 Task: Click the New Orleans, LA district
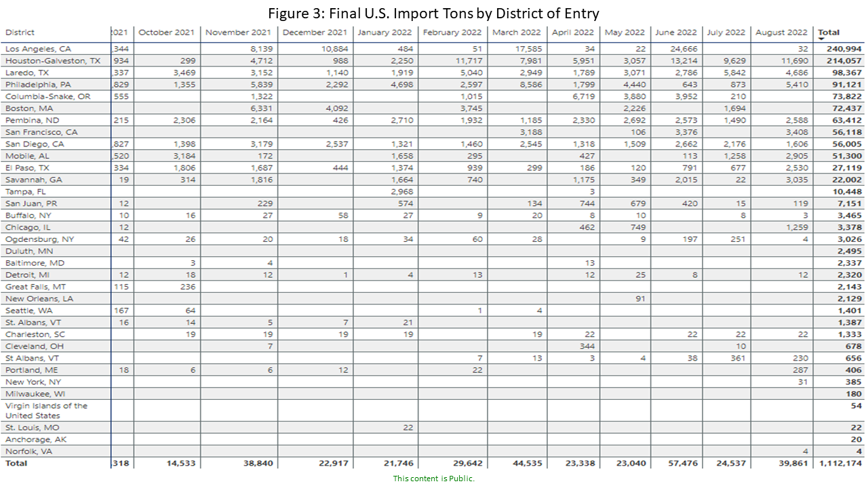click(39, 298)
